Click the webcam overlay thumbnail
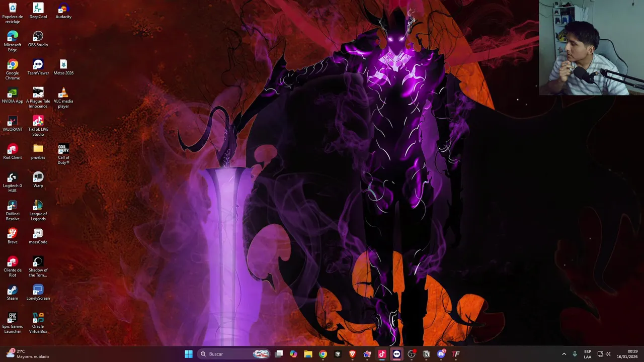 [591, 48]
